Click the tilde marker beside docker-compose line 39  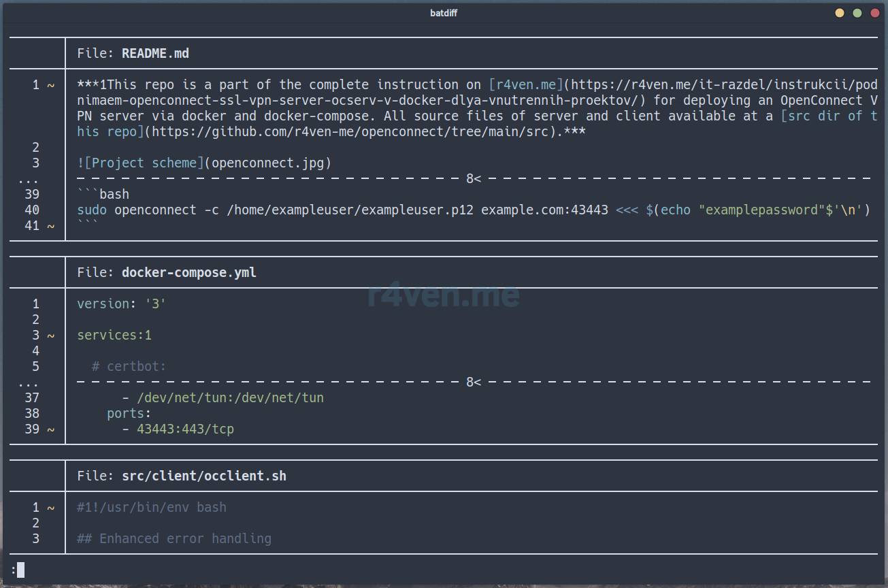pos(50,429)
